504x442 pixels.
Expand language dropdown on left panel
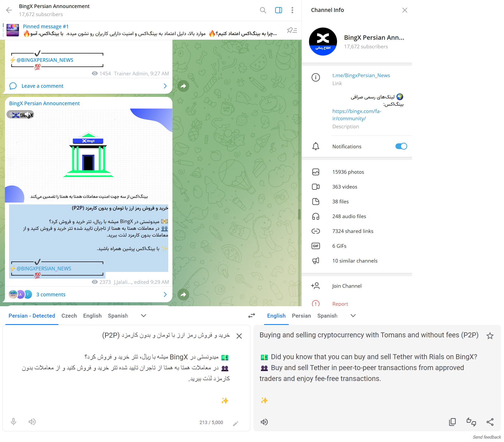pyautogui.click(x=144, y=316)
